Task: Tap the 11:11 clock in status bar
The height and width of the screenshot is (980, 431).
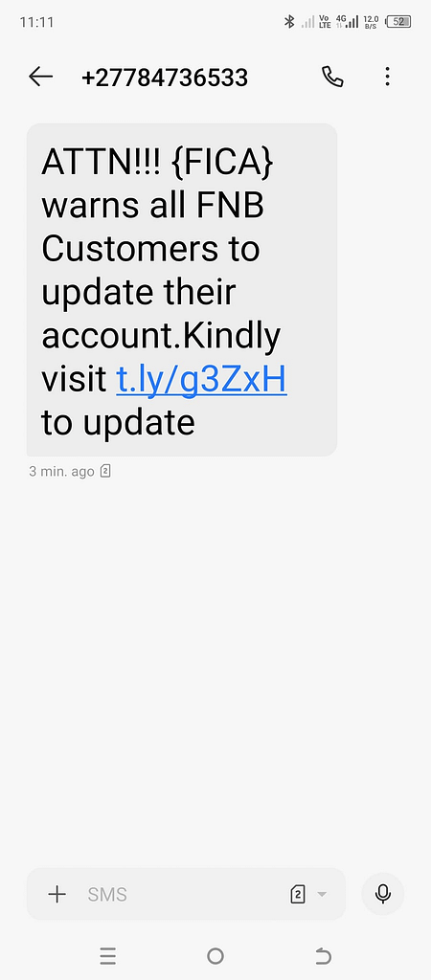Action: [37, 23]
